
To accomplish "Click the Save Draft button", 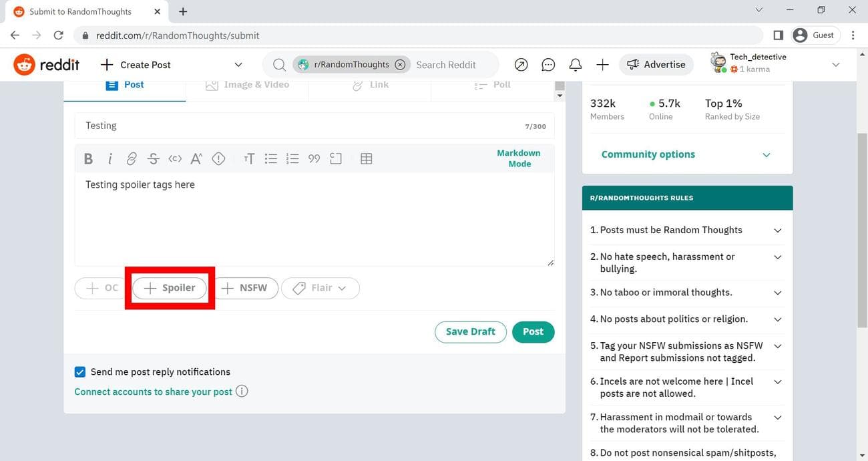I will (x=470, y=332).
